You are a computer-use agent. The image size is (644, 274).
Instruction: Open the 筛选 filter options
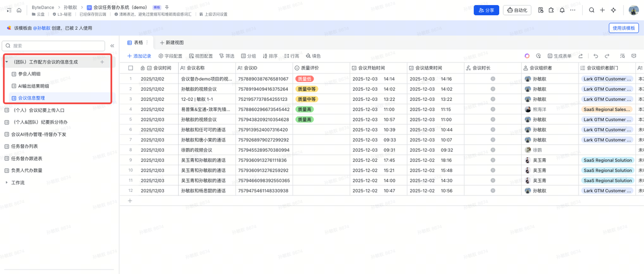tap(226, 56)
